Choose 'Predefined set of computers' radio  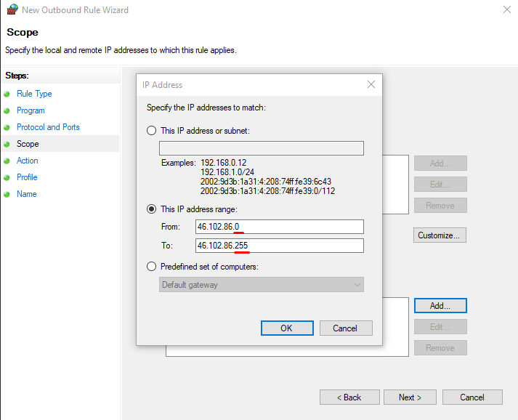(x=152, y=267)
